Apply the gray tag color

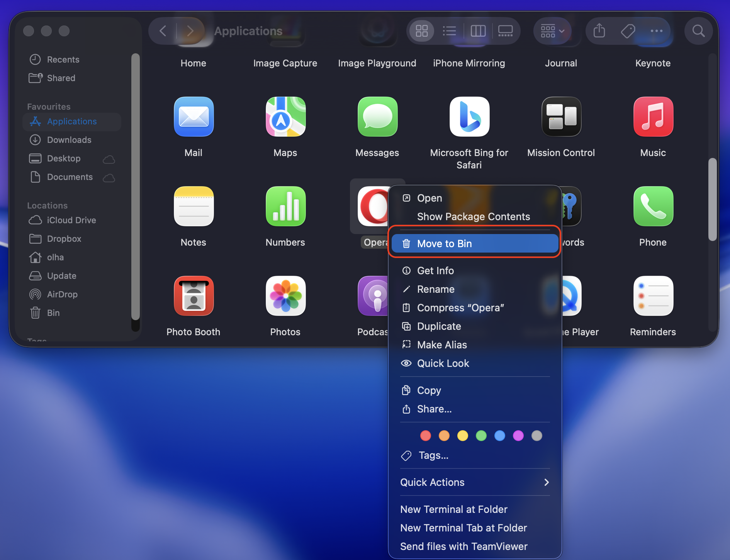click(537, 436)
